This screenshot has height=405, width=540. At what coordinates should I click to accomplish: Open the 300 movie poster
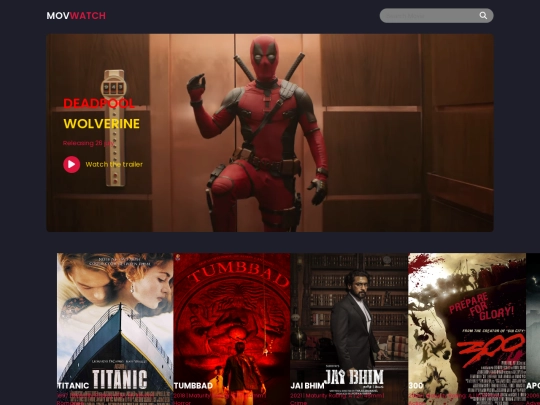tap(467, 329)
